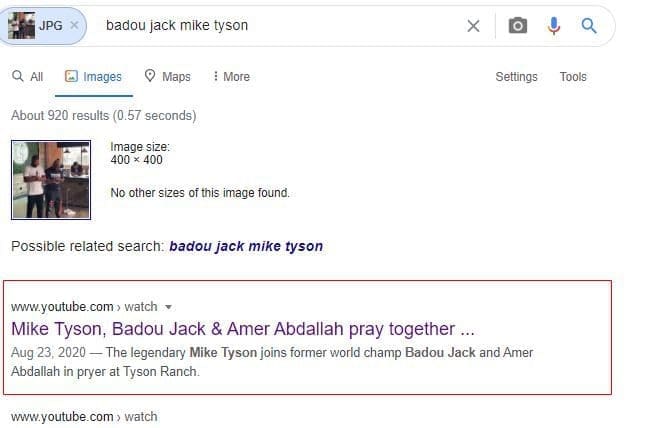Follow the 'badou jack mike tyson' related search link

246,246
